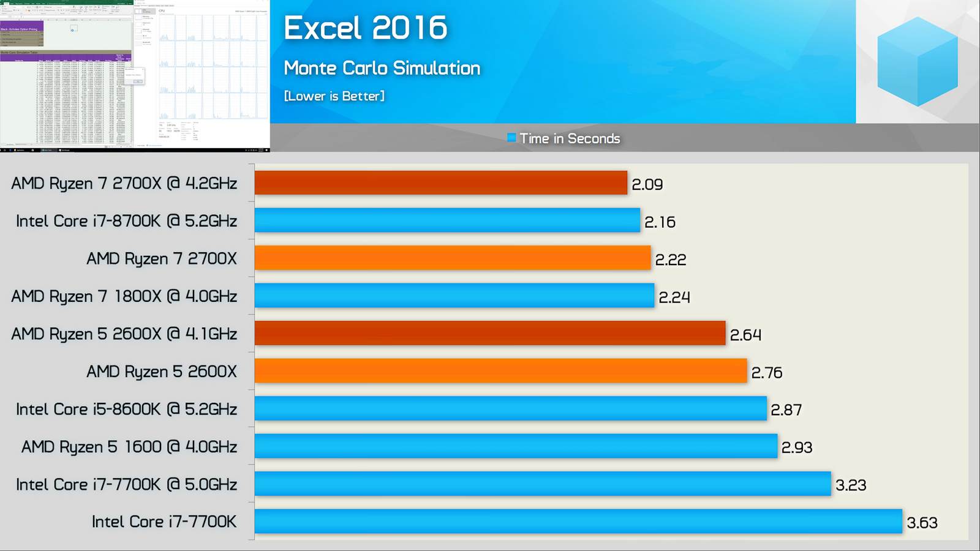Select the "AMD Ryzen 7 2700X @ 4.2GHz" label

tap(124, 184)
